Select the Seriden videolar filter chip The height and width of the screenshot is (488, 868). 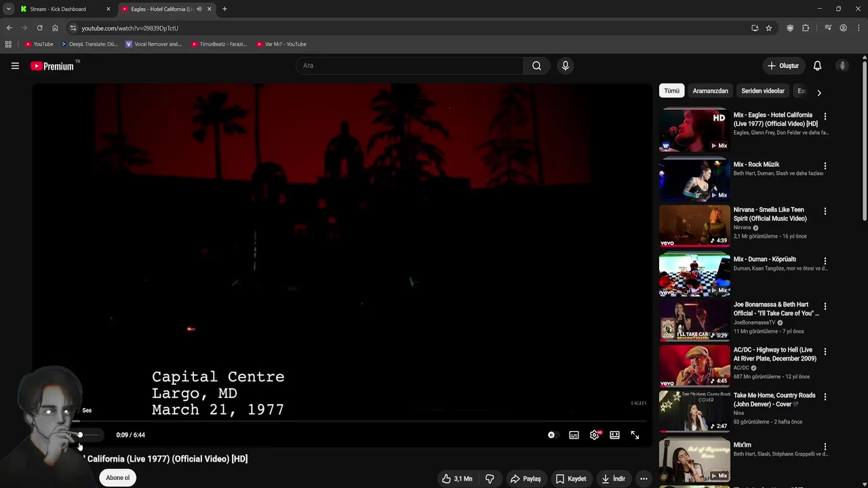coord(762,91)
